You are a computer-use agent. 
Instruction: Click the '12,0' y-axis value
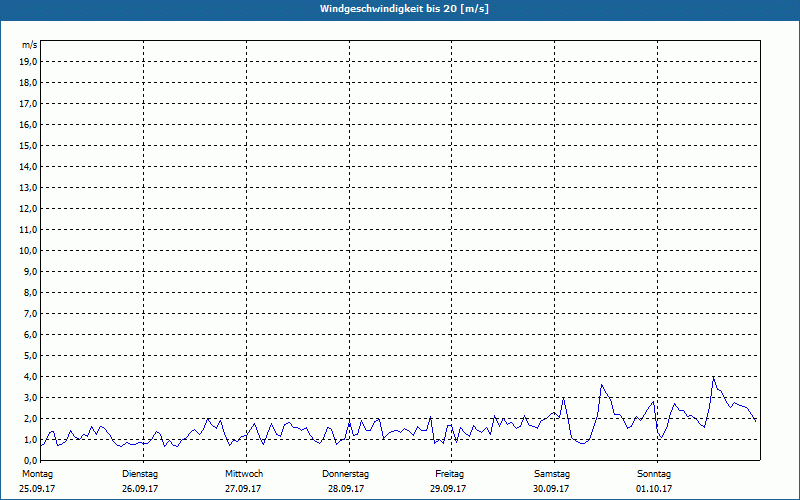(28, 208)
